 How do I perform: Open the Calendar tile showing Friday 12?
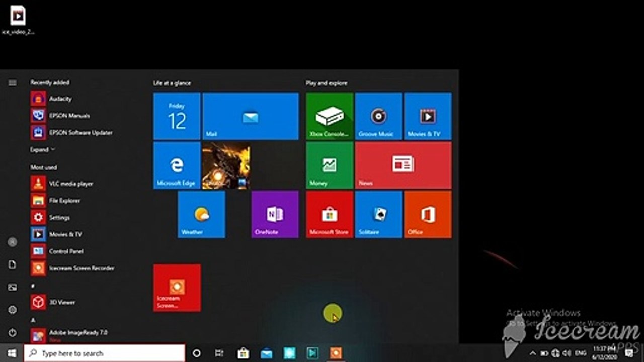177,116
